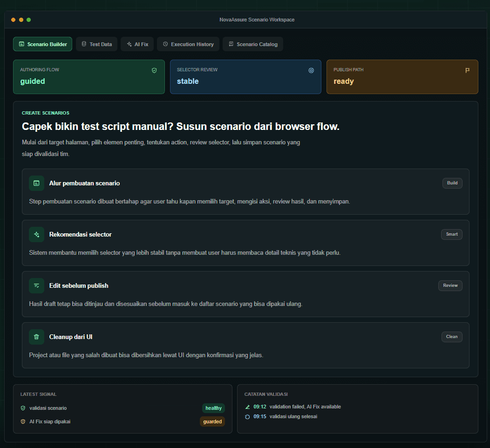Viewport: 490px width, 448px height.
Task: Click the guarded status badge
Action: click(212, 421)
